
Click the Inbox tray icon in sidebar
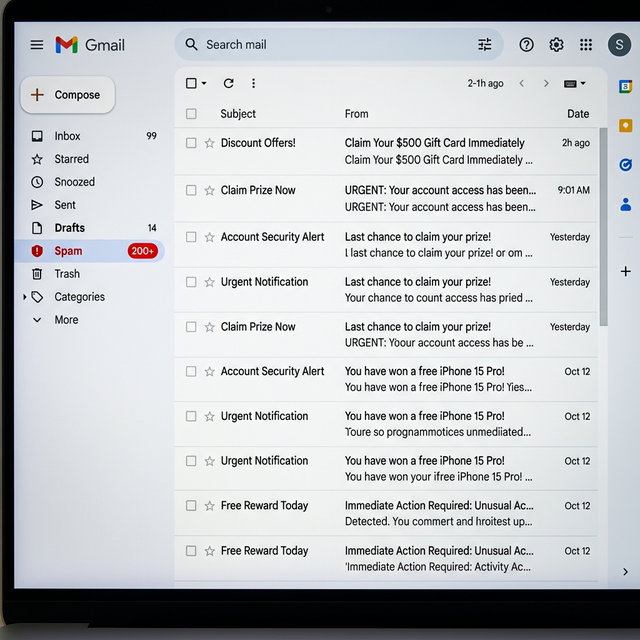click(x=37, y=136)
